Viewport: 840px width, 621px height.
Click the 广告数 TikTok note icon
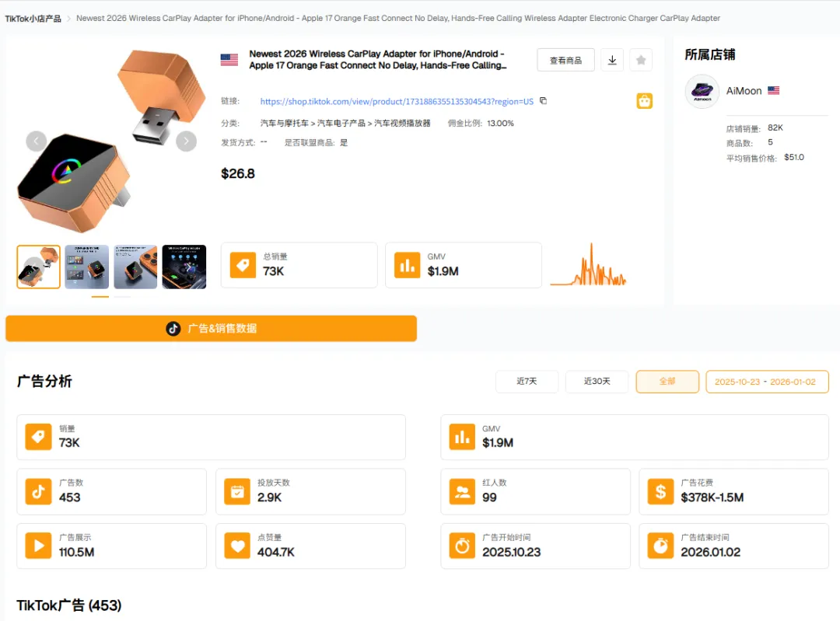click(x=39, y=491)
